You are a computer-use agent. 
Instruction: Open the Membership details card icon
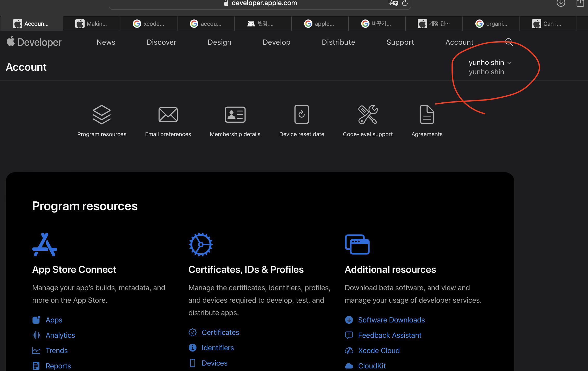click(x=235, y=115)
